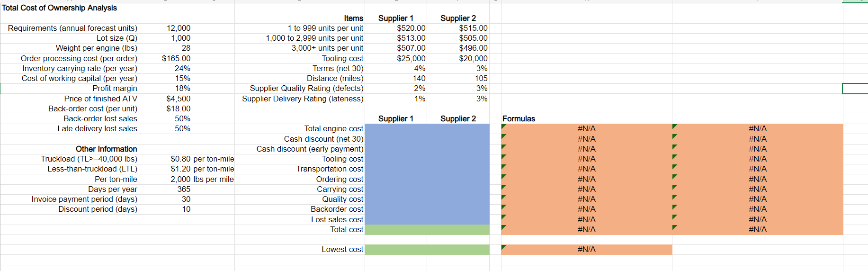The height and width of the screenshot is (271, 868).
Task: Click the Supplier Delivery Rating (lateness) label
Action: (303, 99)
